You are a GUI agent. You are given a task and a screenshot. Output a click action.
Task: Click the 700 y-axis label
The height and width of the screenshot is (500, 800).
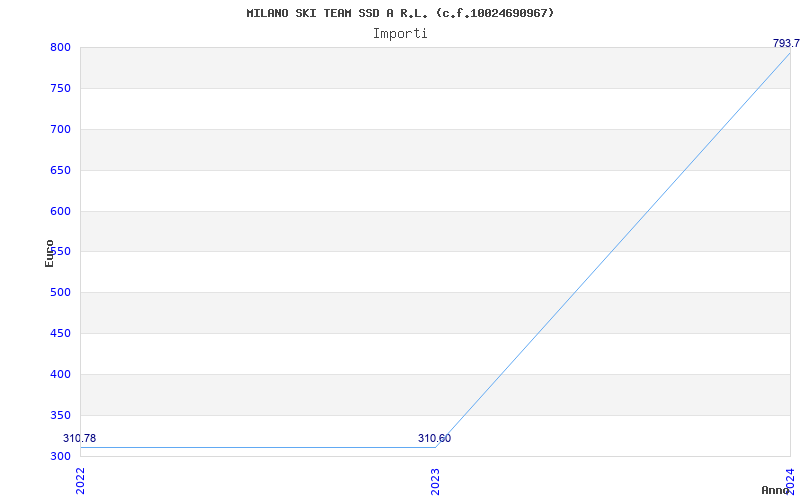pyautogui.click(x=60, y=129)
